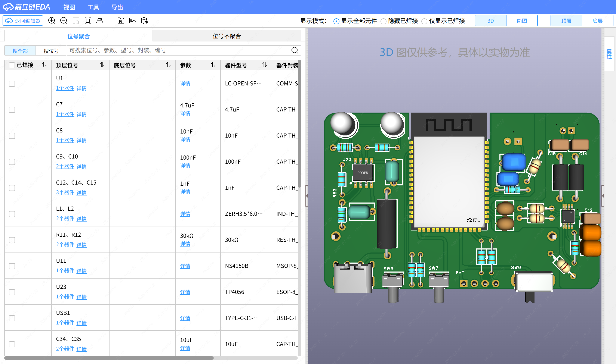Check the soldered box for C9、C10
Screen dimensions: 616x364
(x=12, y=162)
